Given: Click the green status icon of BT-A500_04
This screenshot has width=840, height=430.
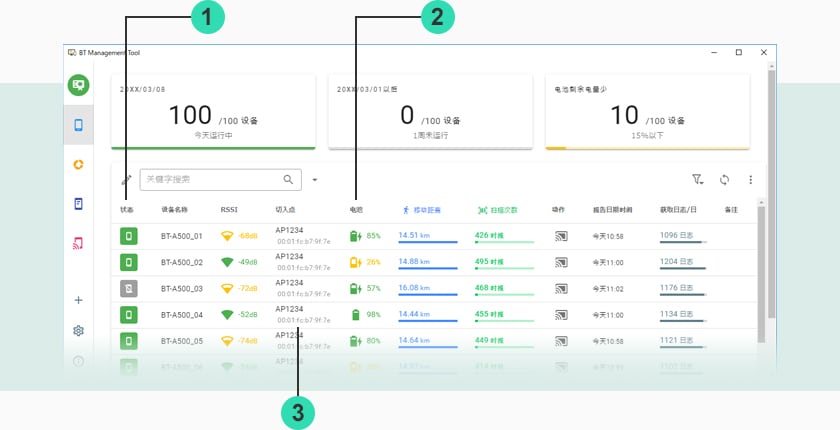Looking at the screenshot, I should tap(128, 315).
